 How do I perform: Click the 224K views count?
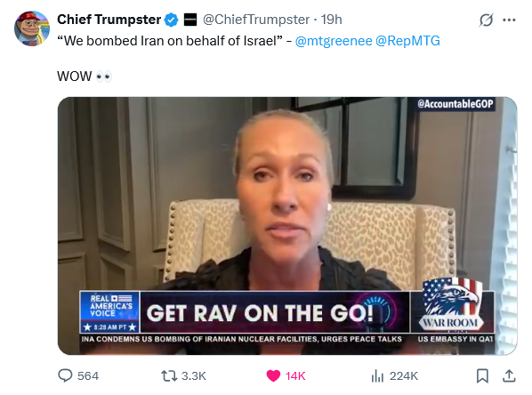click(x=404, y=376)
